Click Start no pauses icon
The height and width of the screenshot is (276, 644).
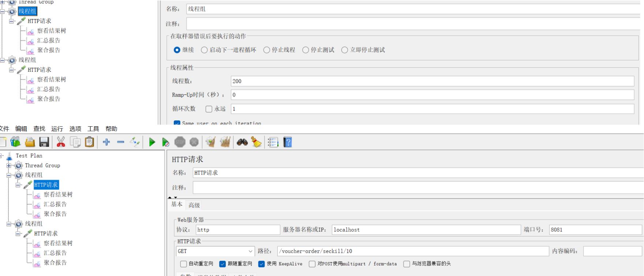coord(166,142)
